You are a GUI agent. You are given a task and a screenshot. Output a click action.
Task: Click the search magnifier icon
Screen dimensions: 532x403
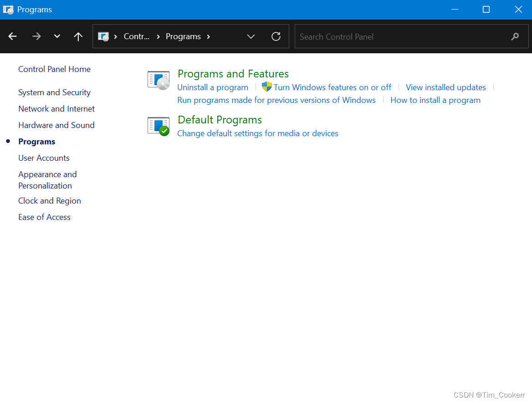click(515, 36)
